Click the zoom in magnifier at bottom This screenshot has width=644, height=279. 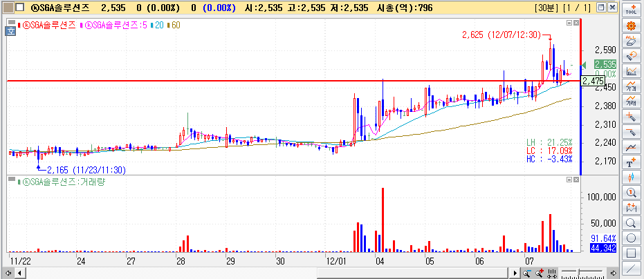[539, 273]
